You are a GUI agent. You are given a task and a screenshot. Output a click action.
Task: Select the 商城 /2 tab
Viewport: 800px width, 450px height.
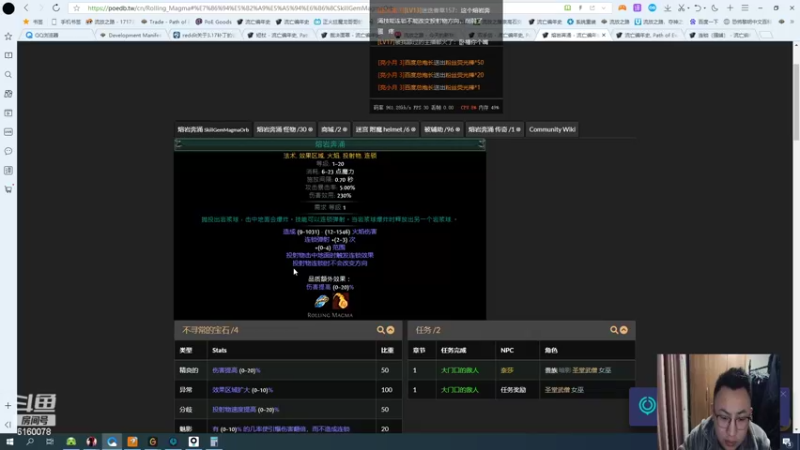pos(334,130)
